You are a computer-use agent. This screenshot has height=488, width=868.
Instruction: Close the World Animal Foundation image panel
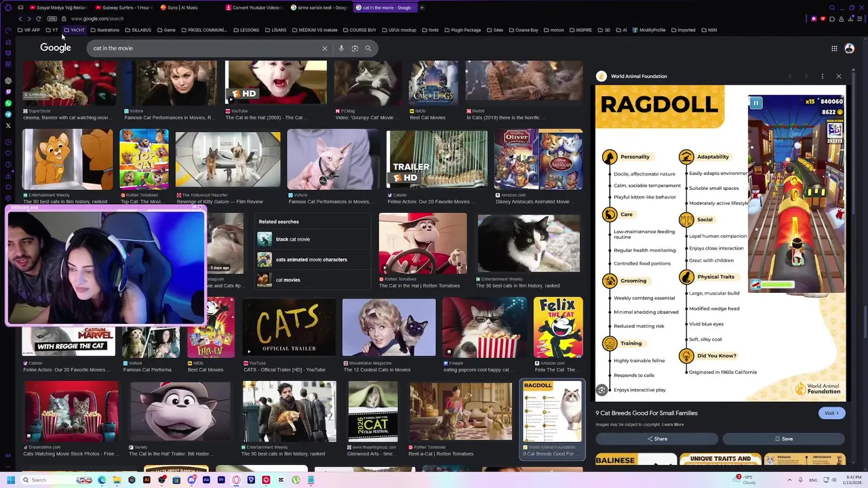pos(839,77)
